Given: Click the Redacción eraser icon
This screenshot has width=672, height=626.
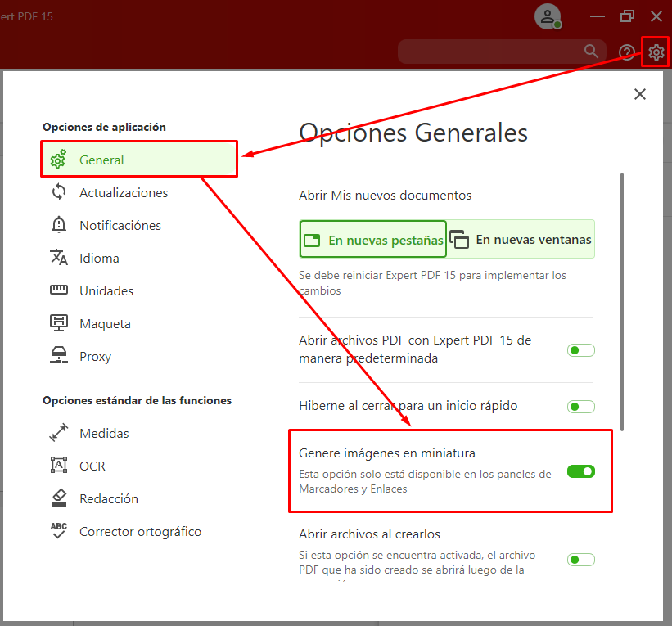Looking at the screenshot, I should tap(59, 498).
